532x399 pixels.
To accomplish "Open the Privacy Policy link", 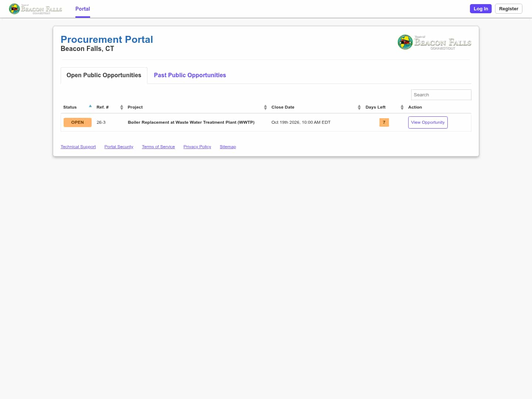I will (x=197, y=147).
